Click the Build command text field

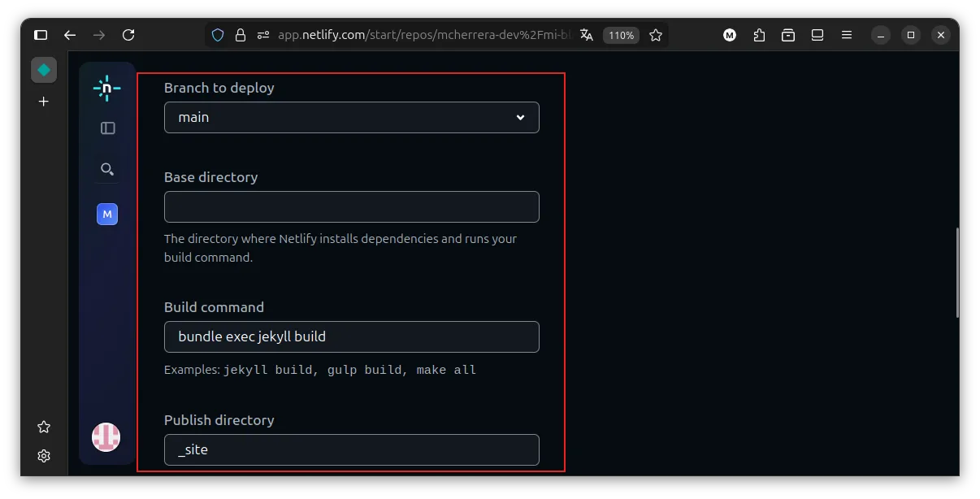click(x=351, y=336)
